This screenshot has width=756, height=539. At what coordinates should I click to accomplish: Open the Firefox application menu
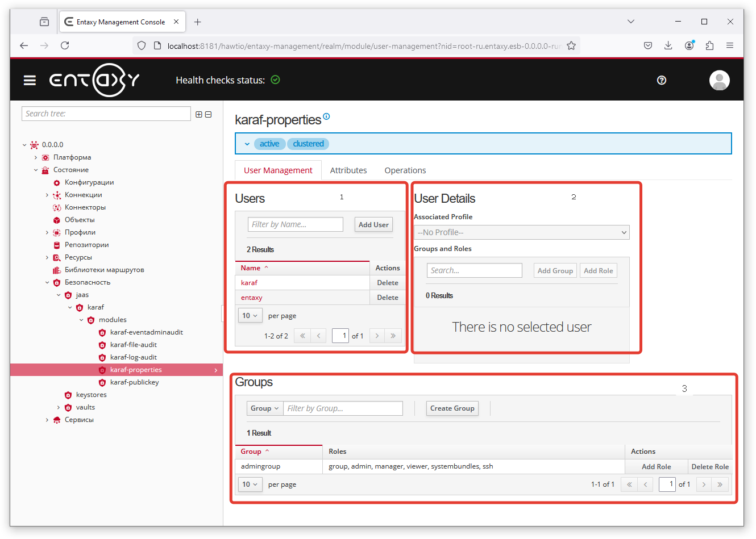click(x=730, y=45)
